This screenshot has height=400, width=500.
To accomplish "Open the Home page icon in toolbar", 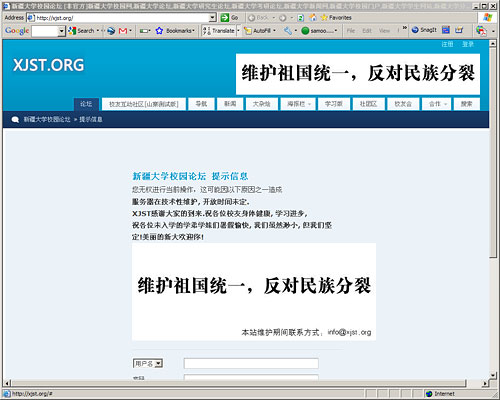I will pos(313,17).
